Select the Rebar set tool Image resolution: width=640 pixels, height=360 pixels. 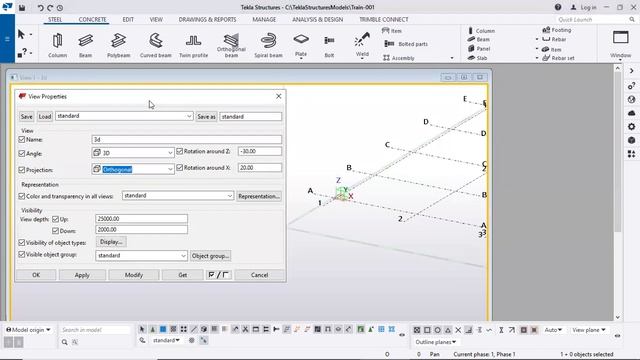coord(558,58)
